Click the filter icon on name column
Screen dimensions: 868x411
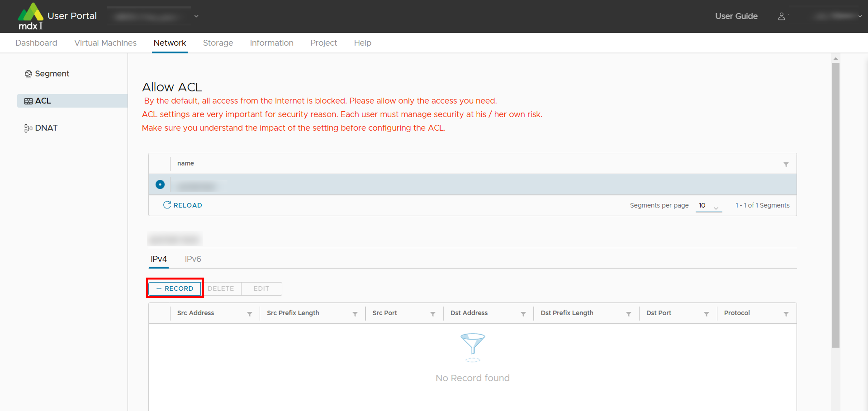786,164
